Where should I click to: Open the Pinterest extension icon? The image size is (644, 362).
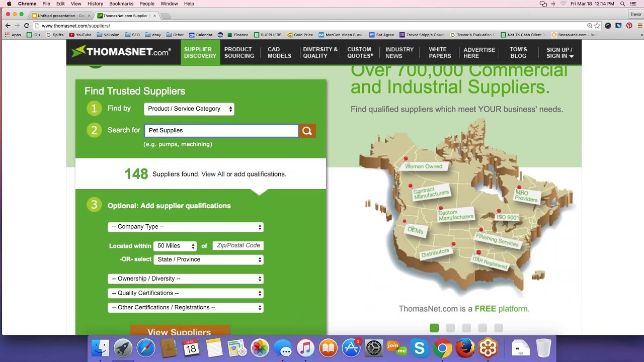(x=629, y=26)
